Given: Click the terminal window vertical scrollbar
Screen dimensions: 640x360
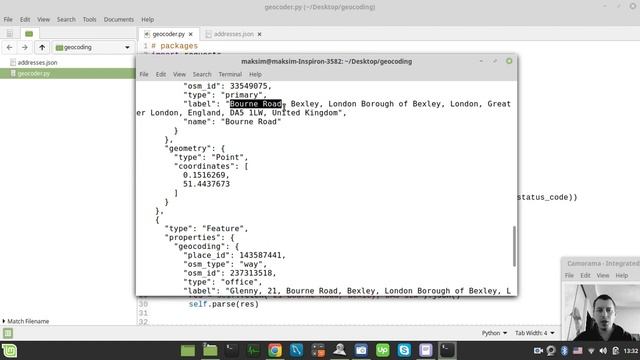Looking at the screenshot, I should click(x=514, y=247).
